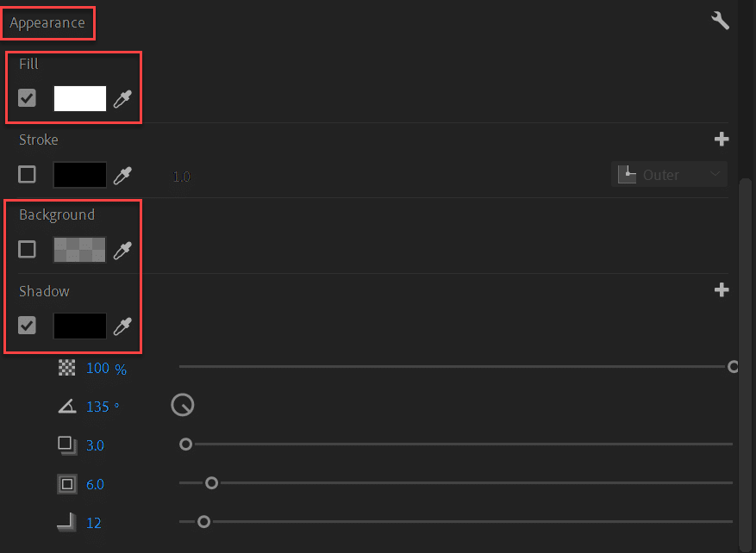
Task: Select the Shadow eyedropper icon
Action: (122, 326)
